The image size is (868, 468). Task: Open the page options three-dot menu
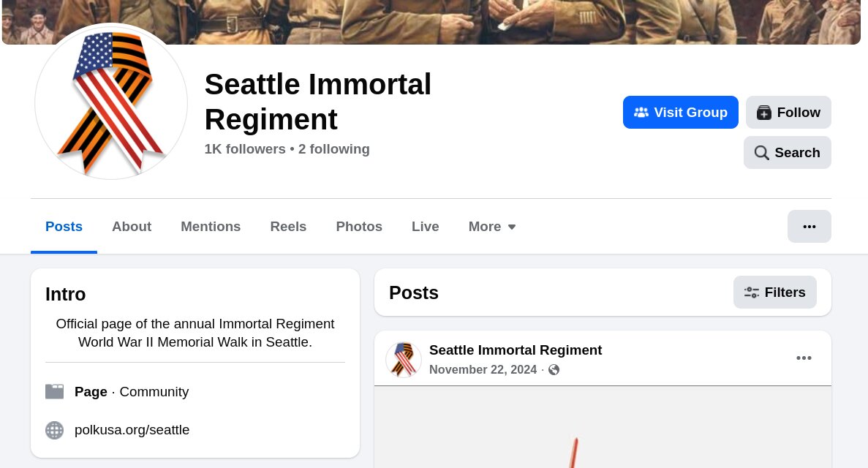[809, 227]
